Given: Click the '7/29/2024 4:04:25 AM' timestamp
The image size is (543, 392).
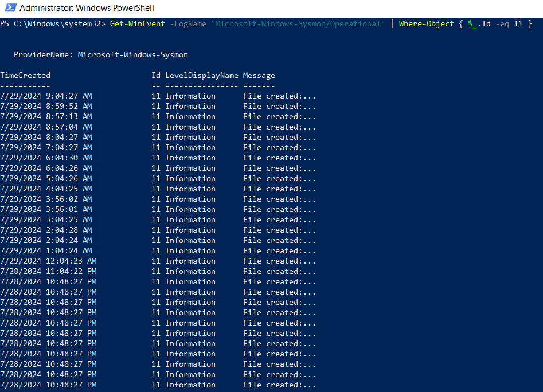Looking at the screenshot, I should [46, 189].
